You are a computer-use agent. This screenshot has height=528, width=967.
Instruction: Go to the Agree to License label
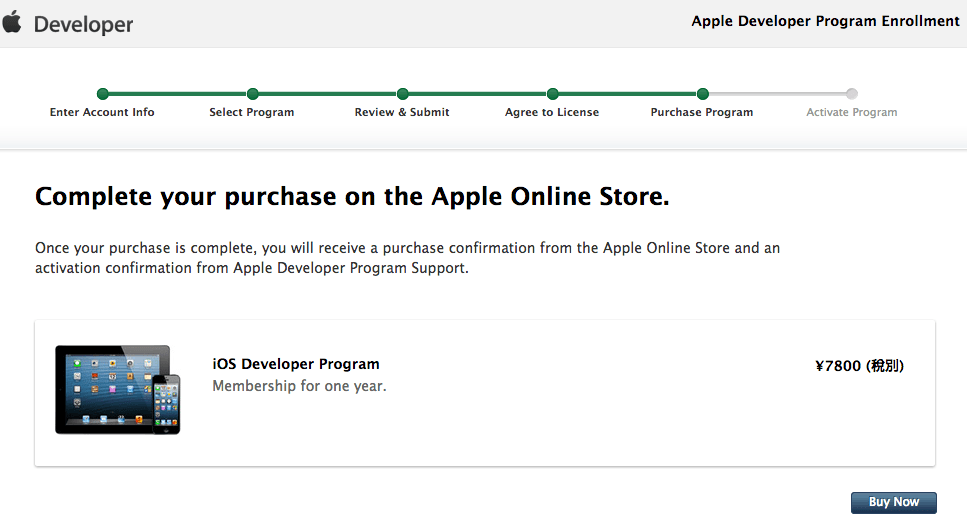552,113
